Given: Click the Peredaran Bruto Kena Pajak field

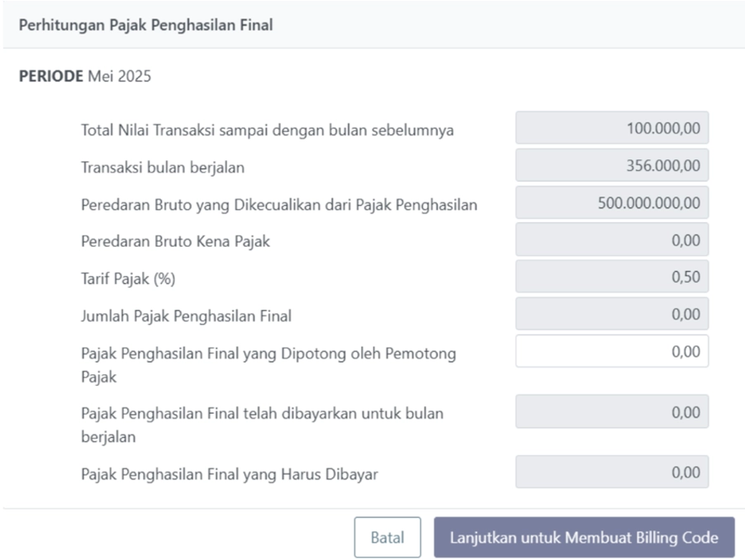Looking at the screenshot, I should [612, 240].
